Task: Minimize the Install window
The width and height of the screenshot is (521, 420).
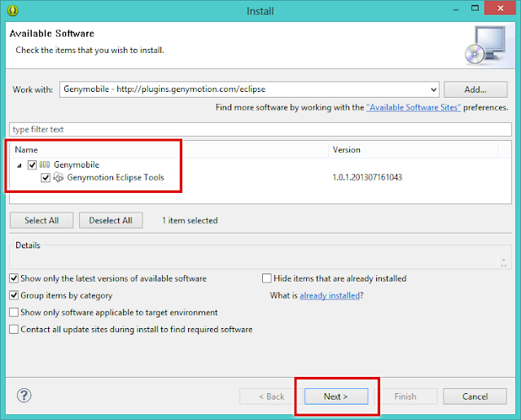Action: [456, 9]
